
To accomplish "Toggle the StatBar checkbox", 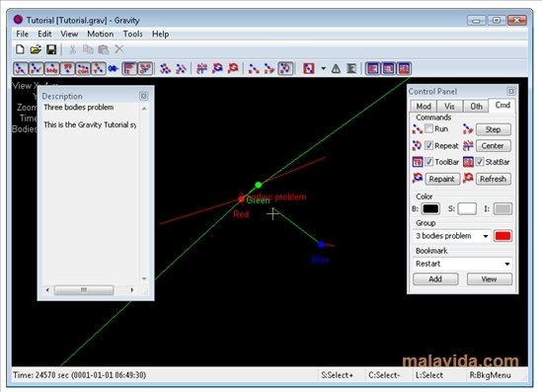I will tap(480, 161).
